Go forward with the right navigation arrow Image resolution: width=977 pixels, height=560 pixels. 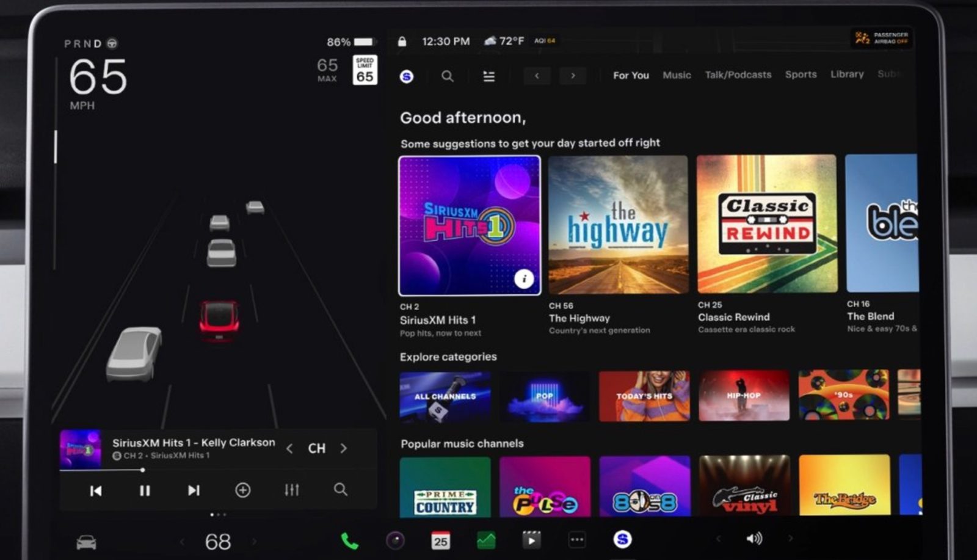pos(573,76)
